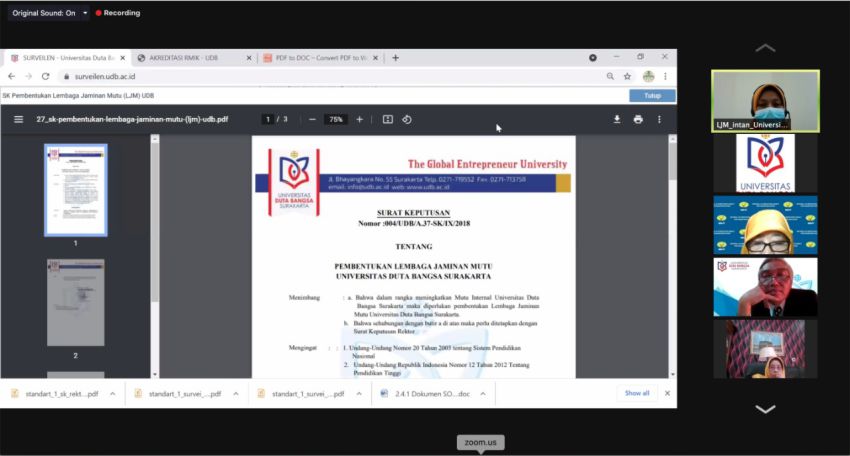The height and width of the screenshot is (456, 850).
Task: Download the PDF file
Action: tap(617, 119)
